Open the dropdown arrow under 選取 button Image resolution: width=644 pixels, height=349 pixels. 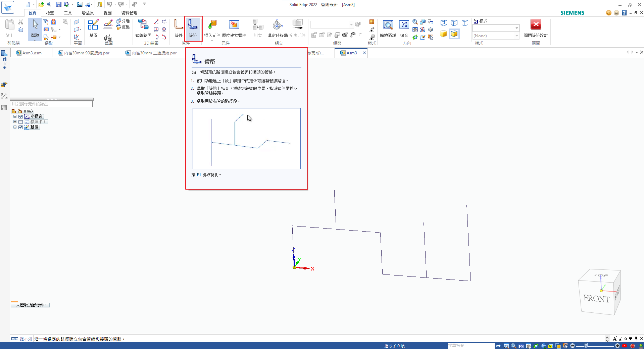(x=35, y=40)
